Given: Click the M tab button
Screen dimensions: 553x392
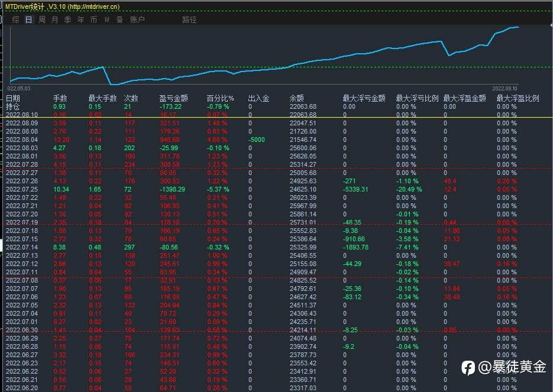Looking at the screenshot, I should (x=107, y=20).
